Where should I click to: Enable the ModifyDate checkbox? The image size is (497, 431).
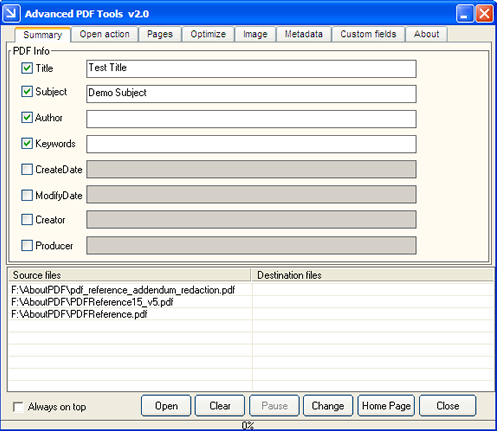(x=27, y=195)
